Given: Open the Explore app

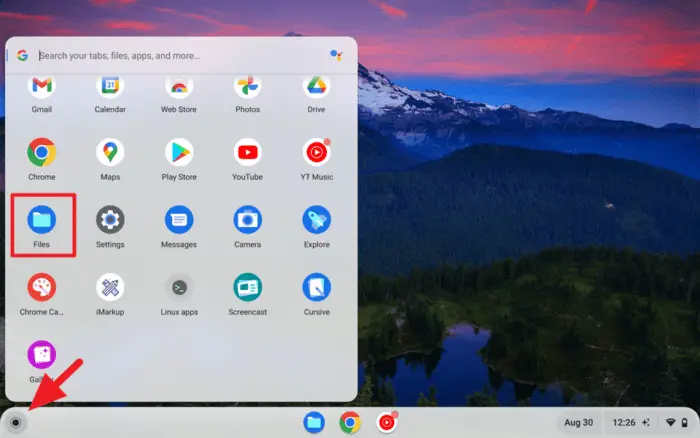Looking at the screenshot, I should pyautogui.click(x=316, y=220).
